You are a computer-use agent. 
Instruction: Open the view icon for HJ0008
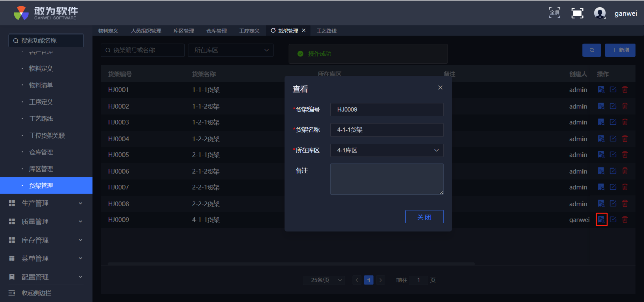click(601, 204)
